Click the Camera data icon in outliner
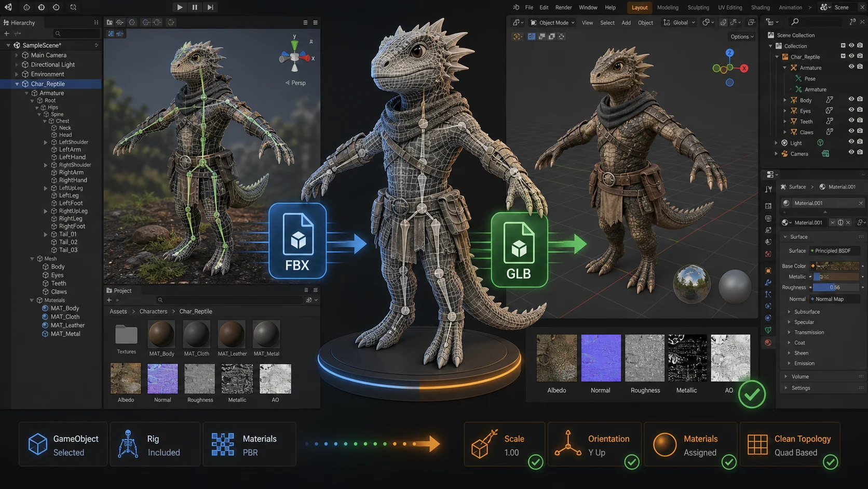 pyautogui.click(x=825, y=154)
